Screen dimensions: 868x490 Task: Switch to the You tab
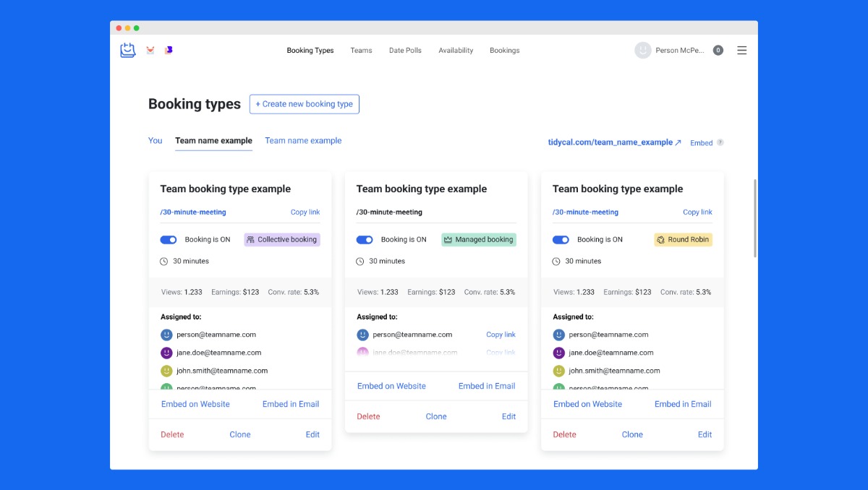156,141
